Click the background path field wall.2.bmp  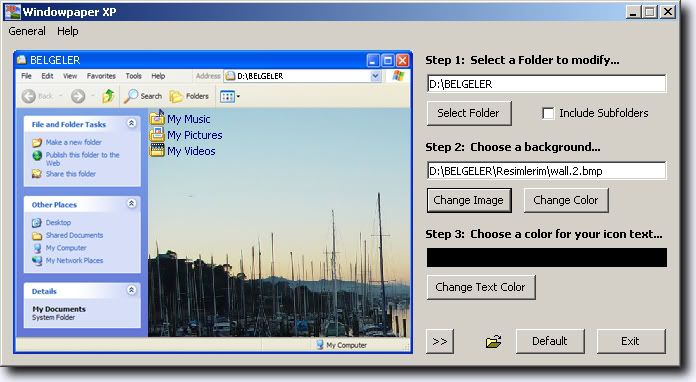tap(546, 171)
